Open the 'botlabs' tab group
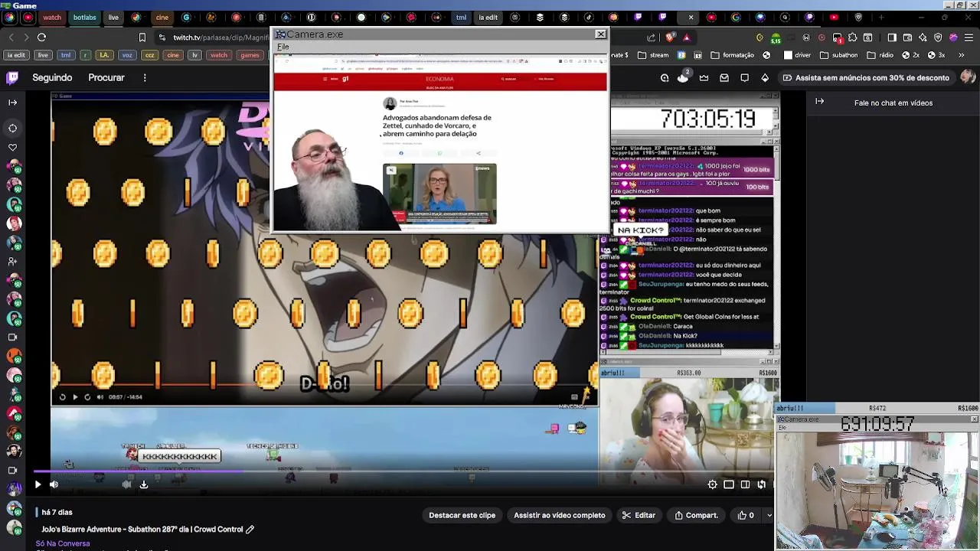 pos(85,17)
